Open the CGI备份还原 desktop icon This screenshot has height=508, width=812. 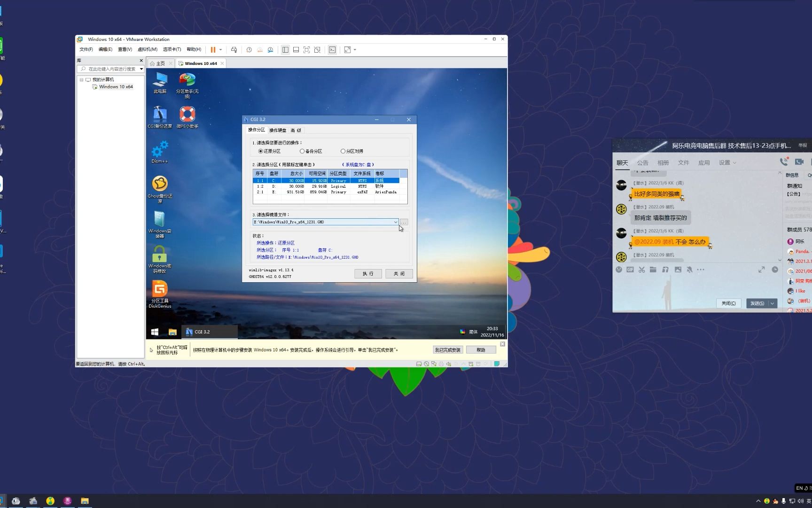[160, 117]
